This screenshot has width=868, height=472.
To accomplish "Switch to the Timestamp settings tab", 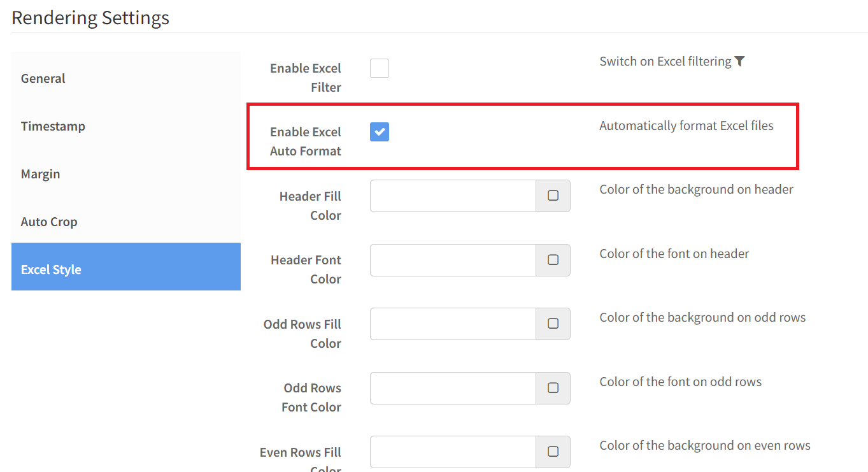I will (x=53, y=126).
